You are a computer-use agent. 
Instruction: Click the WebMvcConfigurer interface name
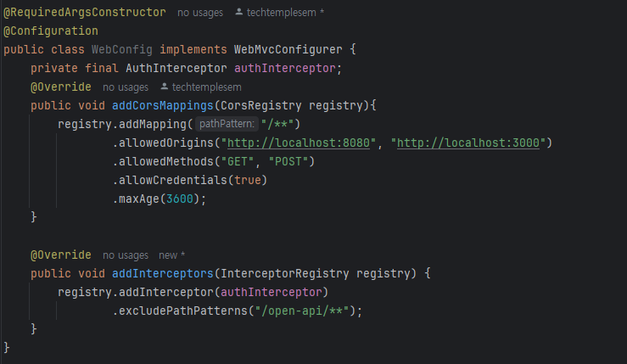coord(288,49)
